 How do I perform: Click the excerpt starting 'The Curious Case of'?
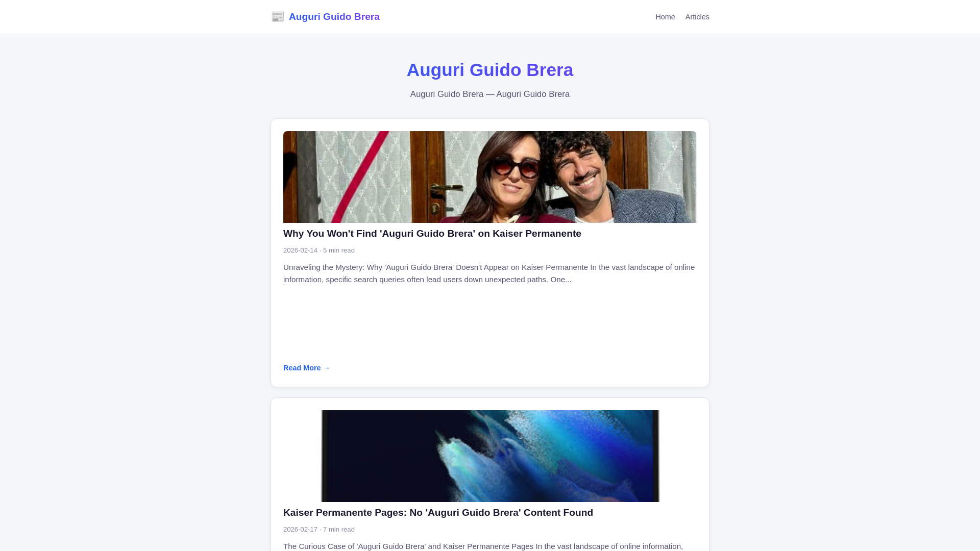coord(483,546)
